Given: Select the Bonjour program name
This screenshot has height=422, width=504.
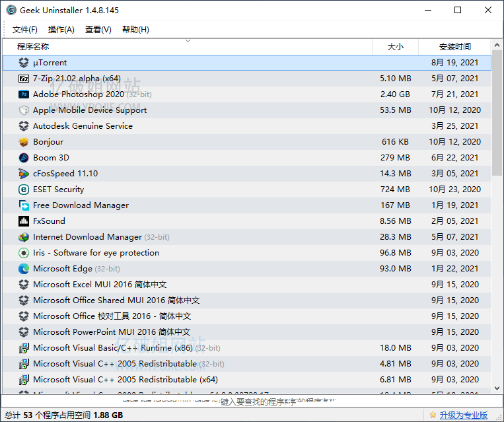Looking at the screenshot, I should 48,142.
